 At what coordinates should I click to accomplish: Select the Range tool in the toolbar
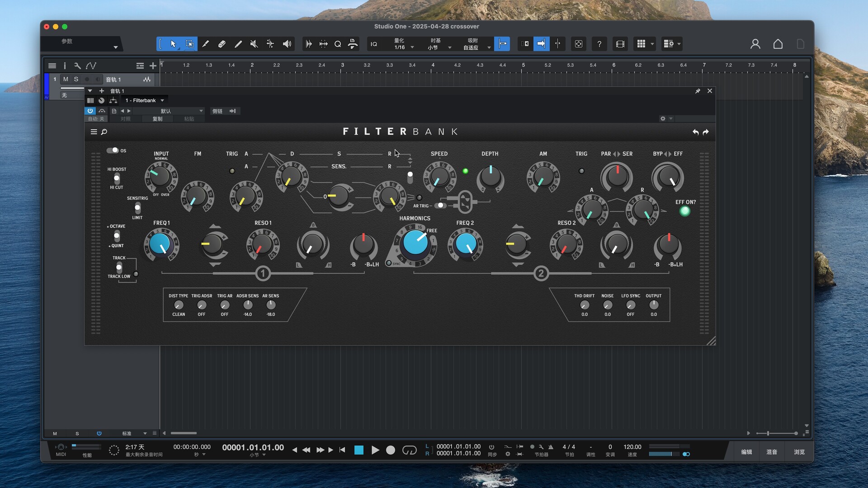click(x=189, y=44)
